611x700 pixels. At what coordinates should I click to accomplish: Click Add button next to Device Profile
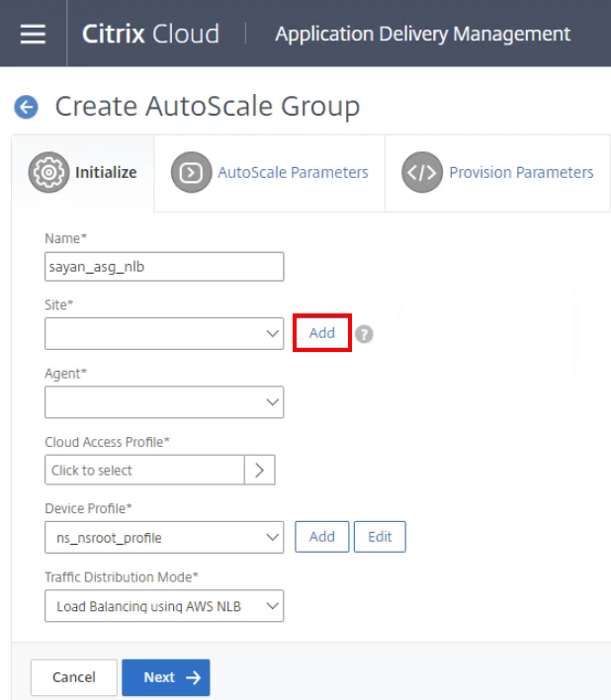[x=322, y=537]
